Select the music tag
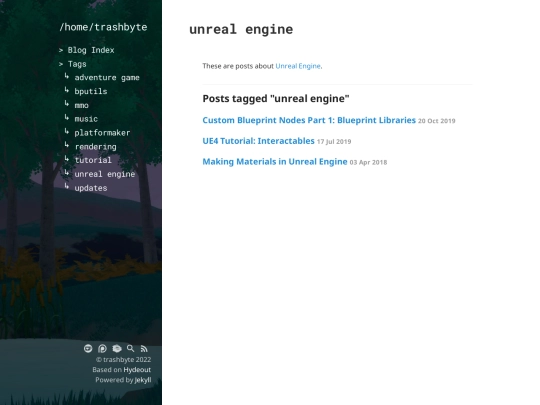Screen dimensions: 540x405 tap(86, 119)
